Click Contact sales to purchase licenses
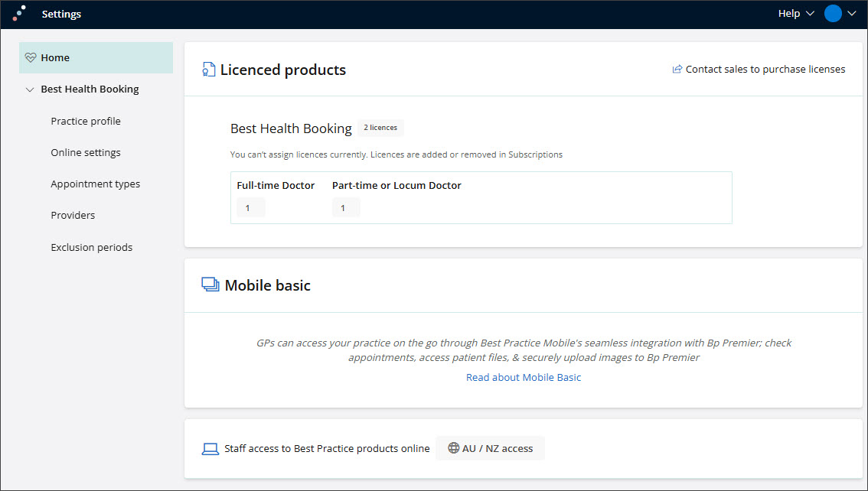Viewport: 868px width, 491px height. click(x=765, y=70)
